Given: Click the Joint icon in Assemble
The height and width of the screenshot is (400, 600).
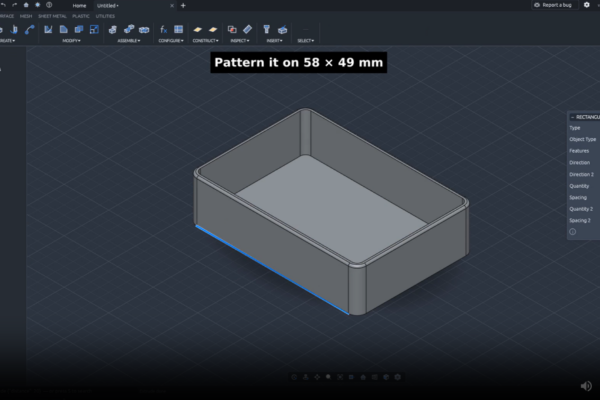Looking at the screenshot, I should tap(129, 29).
